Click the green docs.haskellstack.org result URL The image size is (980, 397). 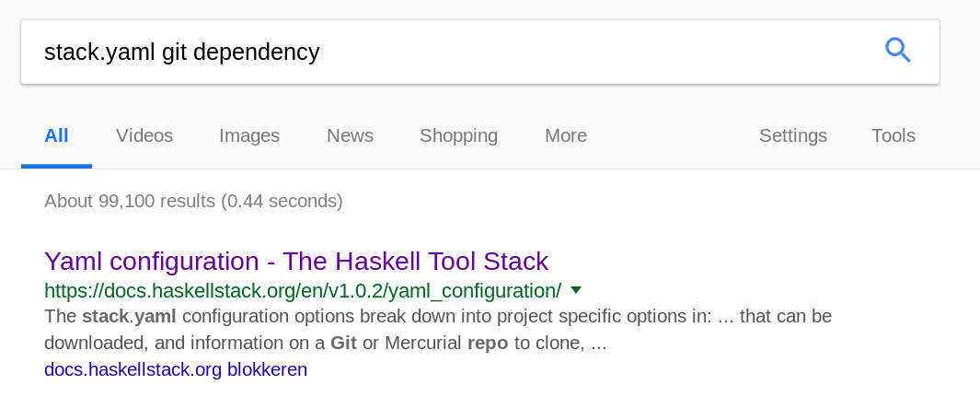(303, 291)
